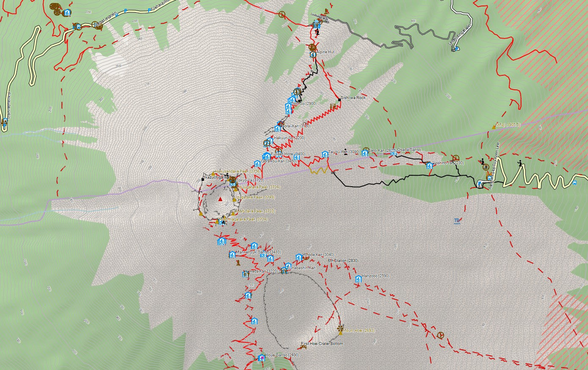Click the First Hoei Crater Bottom label
This screenshot has height=370, width=588.
(322, 344)
